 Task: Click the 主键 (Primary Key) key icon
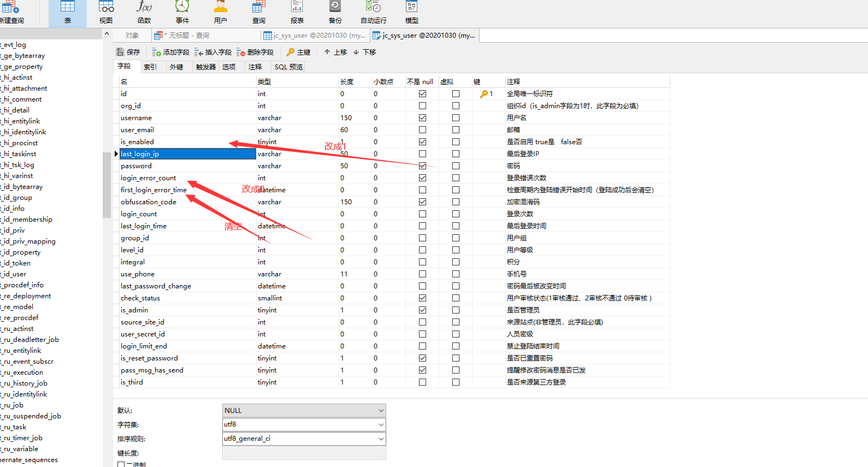[x=291, y=52]
